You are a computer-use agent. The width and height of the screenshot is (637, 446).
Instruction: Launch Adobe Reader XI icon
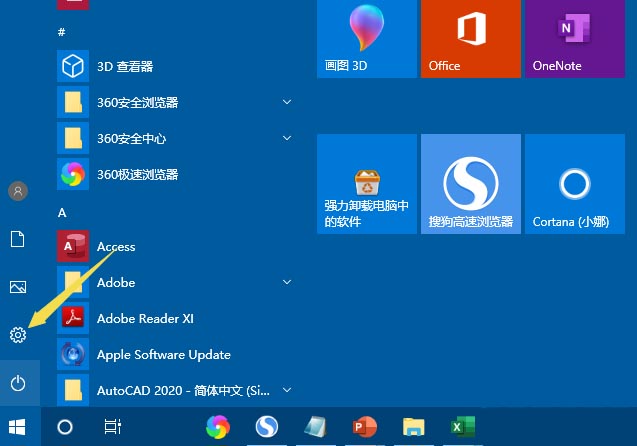pyautogui.click(x=73, y=318)
